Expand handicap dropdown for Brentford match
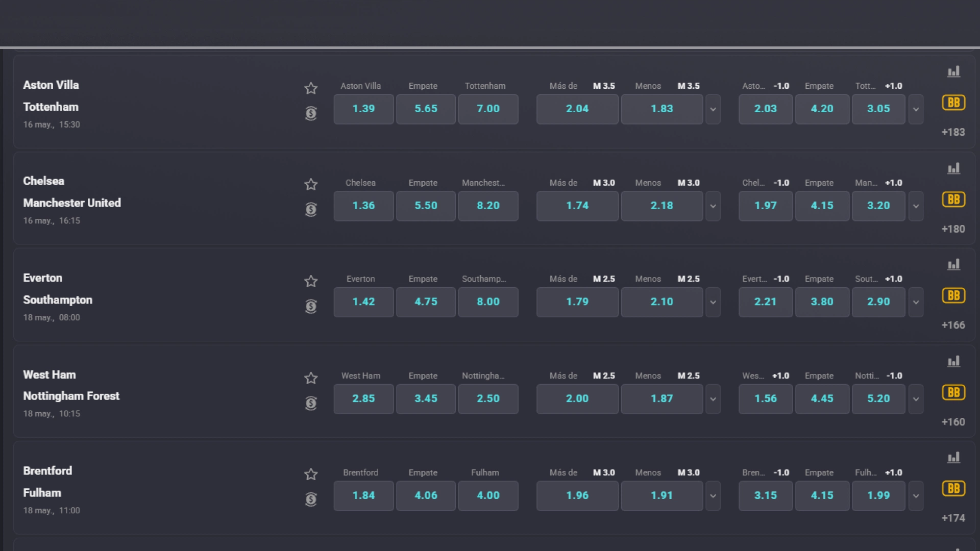 click(x=916, y=496)
